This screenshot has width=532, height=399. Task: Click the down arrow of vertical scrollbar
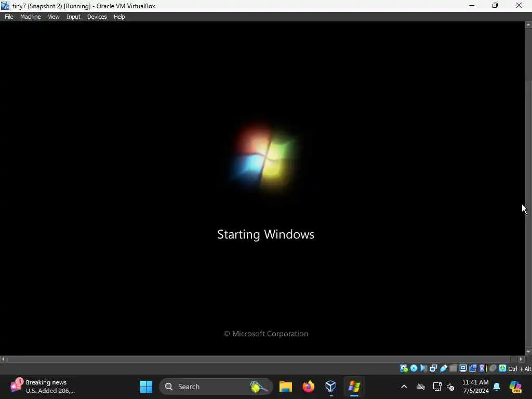(528, 352)
